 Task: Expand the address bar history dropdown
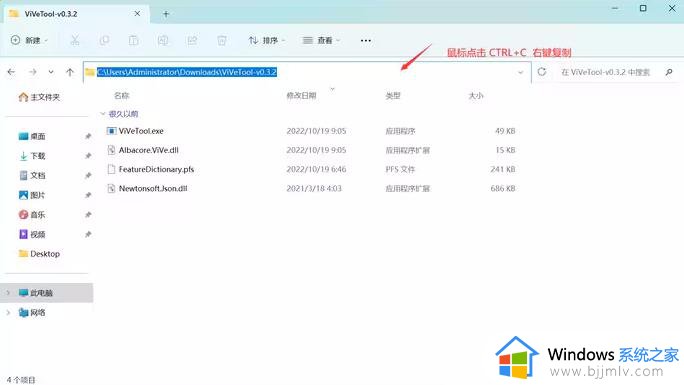(x=520, y=72)
